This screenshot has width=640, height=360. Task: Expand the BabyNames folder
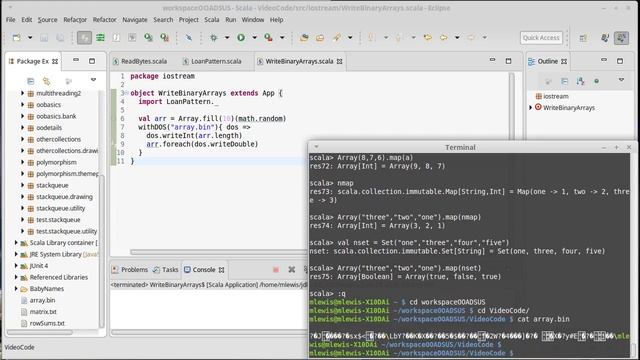click(x=16, y=289)
